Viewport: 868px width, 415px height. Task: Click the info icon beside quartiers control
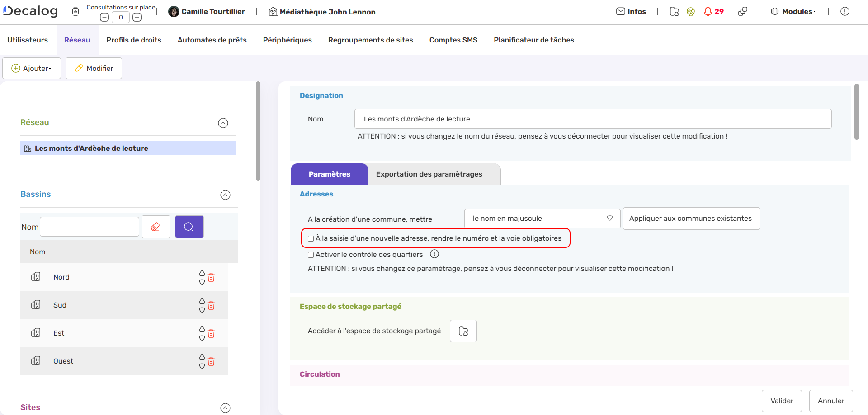[x=434, y=254]
